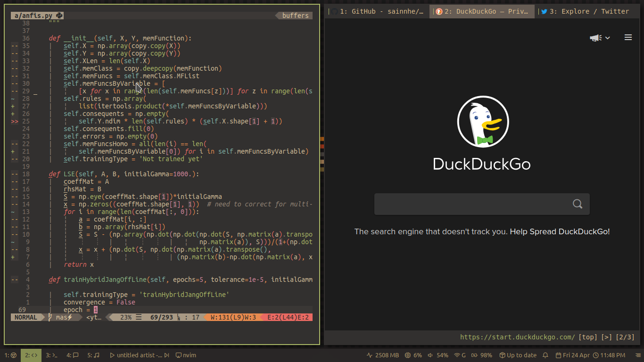
Task: Skip to next track in bar
Action: (166, 355)
